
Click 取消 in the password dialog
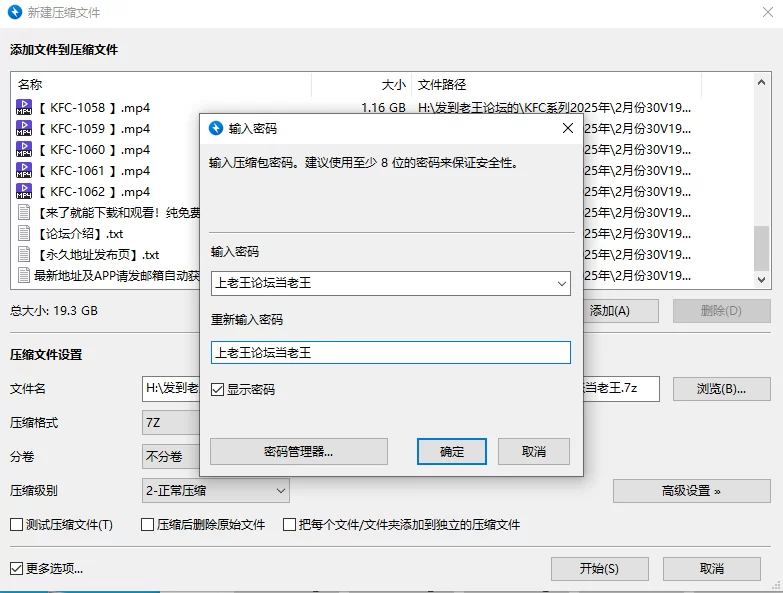click(x=534, y=452)
